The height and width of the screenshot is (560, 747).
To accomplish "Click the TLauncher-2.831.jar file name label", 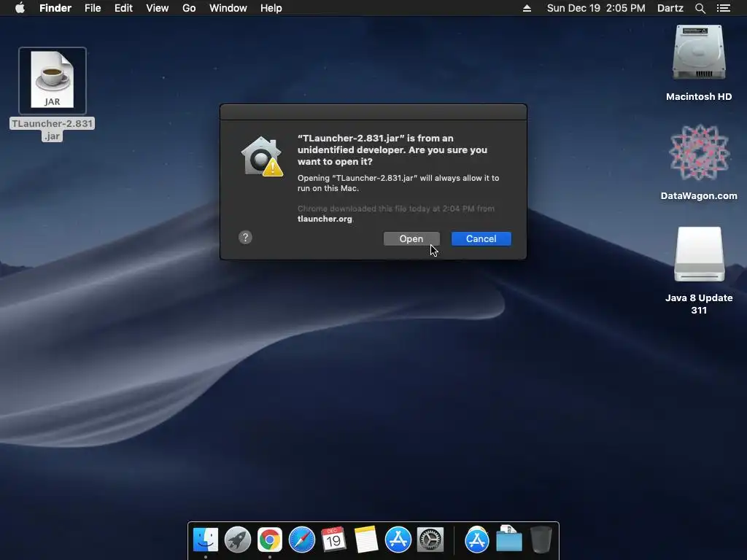I will click(53, 130).
